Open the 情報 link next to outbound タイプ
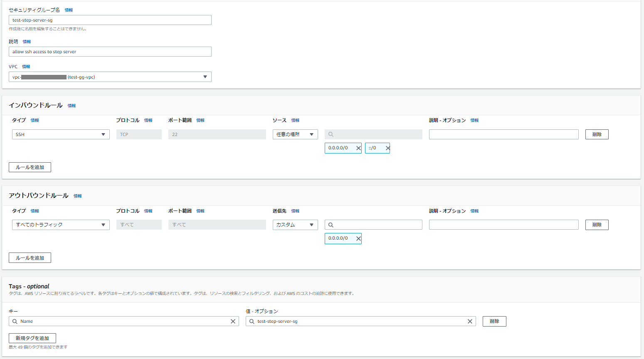This screenshot has height=359, width=644. click(35, 211)
